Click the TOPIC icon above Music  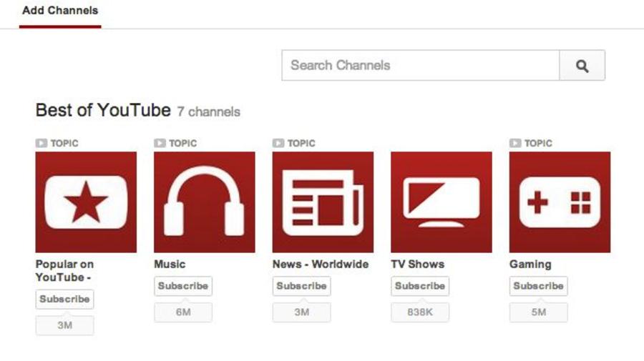coord(160,143)
